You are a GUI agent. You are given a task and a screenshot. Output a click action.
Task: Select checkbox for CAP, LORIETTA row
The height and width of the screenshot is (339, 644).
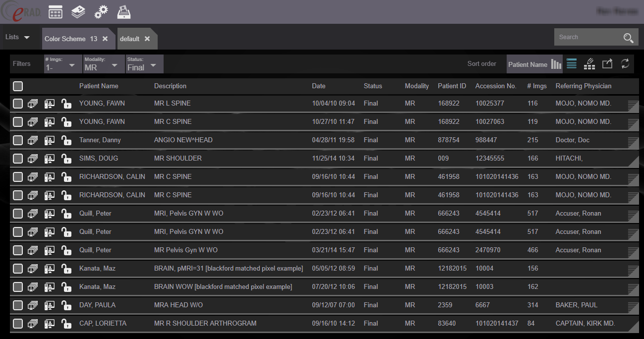pos(18,324)
